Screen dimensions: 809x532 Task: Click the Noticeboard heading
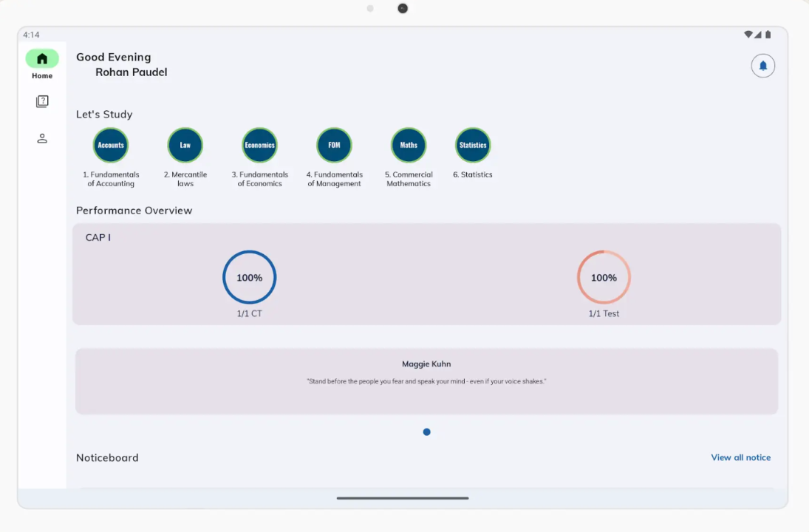107,457
